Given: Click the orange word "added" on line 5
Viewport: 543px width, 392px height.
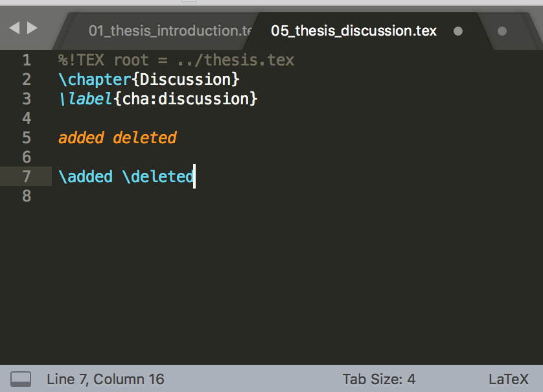Looking at the screenshot, I should click(x=81, y=138).
